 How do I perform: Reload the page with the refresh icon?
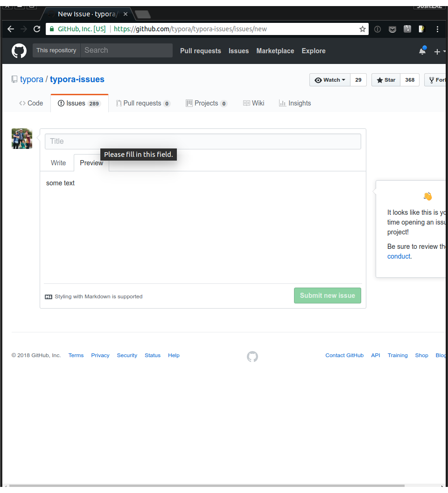[37, 29]
